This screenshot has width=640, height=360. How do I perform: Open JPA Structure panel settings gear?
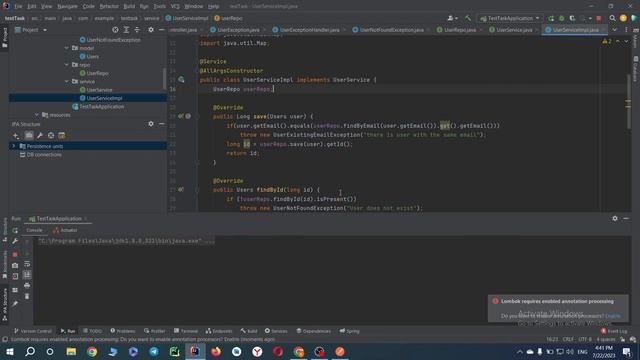[x=151, y=124]
